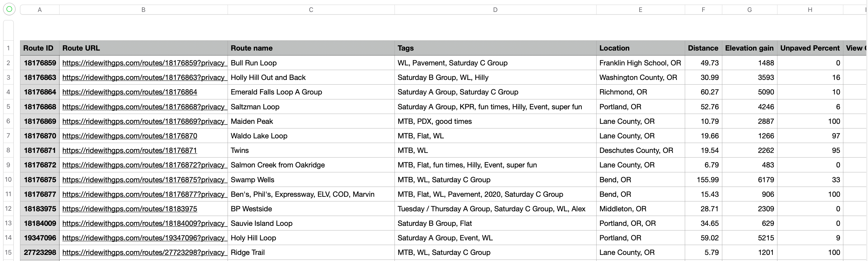
Task: Select column D header
Action: [495, 10]
